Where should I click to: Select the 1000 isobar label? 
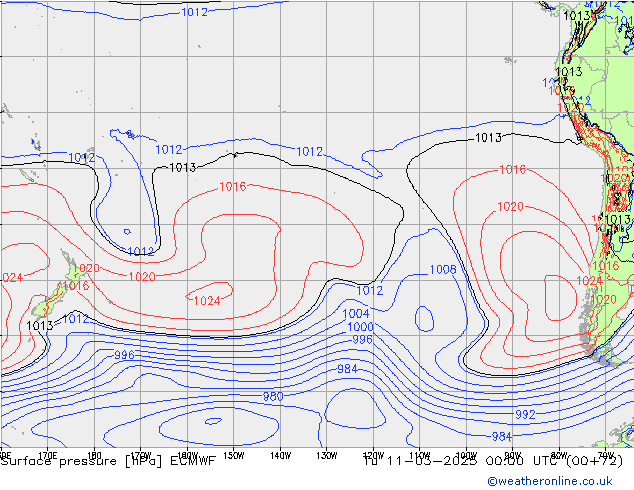[360, 327]
